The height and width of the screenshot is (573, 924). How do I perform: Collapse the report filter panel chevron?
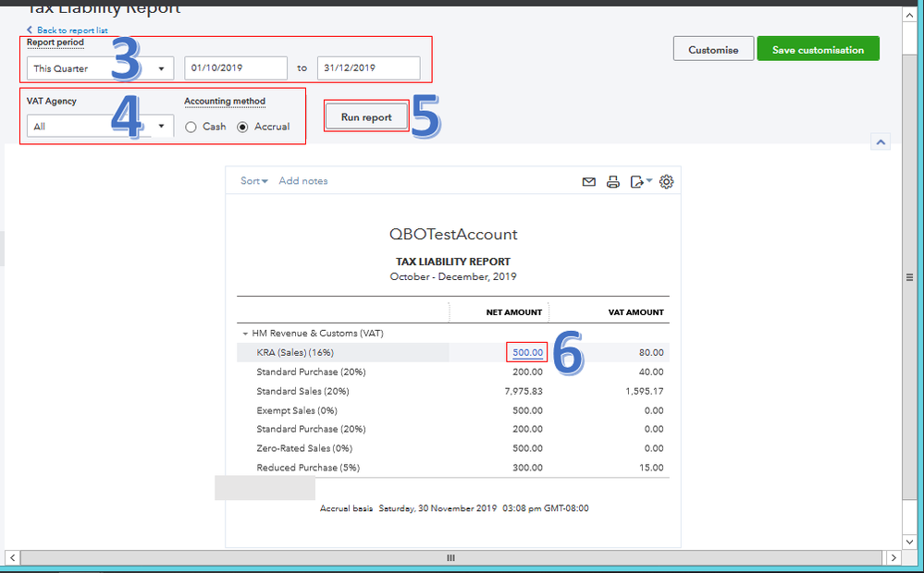pyautogui.click(x=881, y=142)
